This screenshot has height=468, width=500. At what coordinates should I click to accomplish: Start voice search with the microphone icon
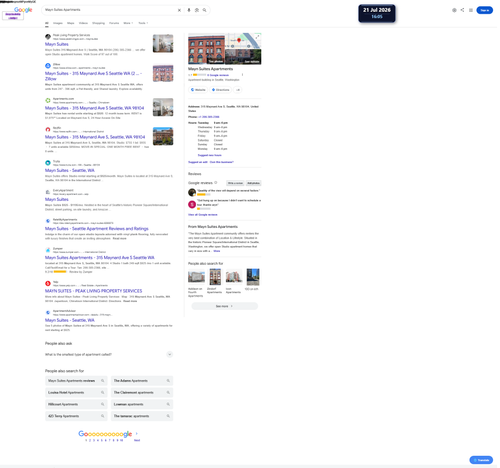pos(189,10)
